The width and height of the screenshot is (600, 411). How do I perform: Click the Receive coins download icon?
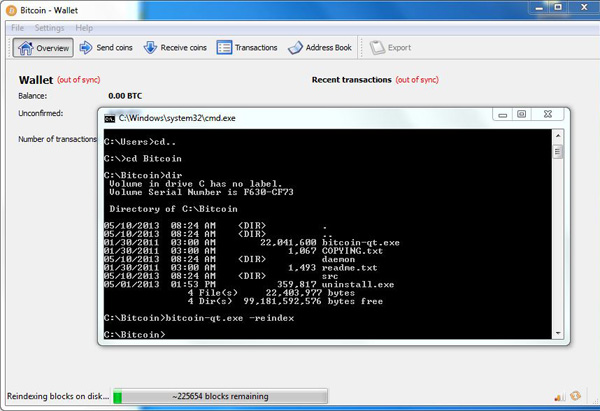(x=150, y=48)
